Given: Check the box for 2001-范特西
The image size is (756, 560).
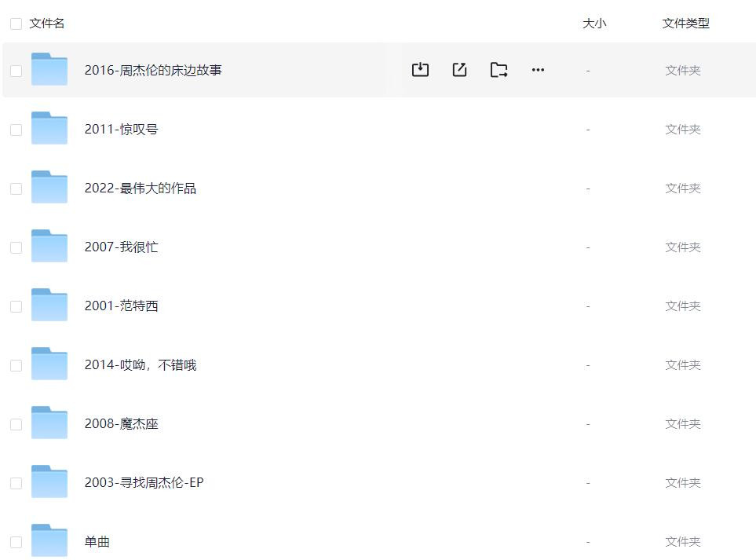Looking at the screenshot, I should click(x=16, y=306).
